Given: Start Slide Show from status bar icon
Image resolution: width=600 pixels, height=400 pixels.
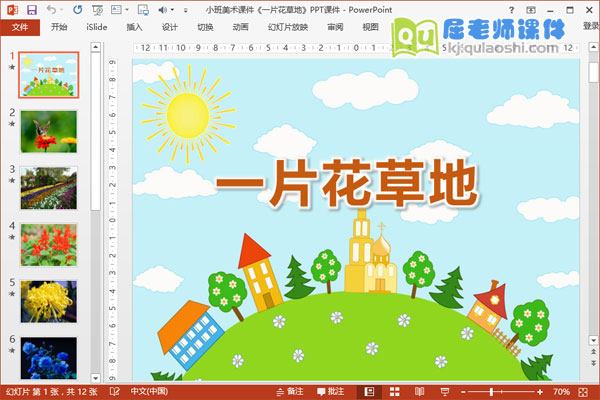Looking at the screenshot, I should pos(445,392).
